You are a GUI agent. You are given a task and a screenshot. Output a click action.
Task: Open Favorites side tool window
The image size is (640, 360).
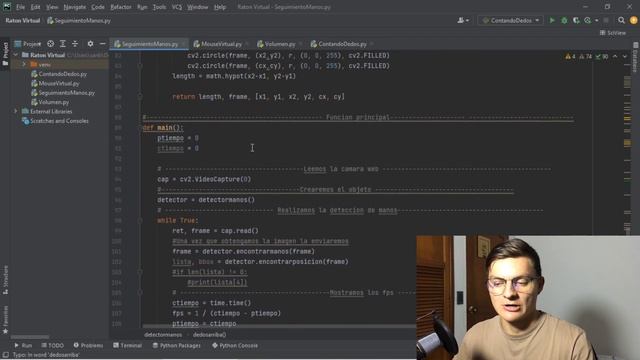(5, 320)
